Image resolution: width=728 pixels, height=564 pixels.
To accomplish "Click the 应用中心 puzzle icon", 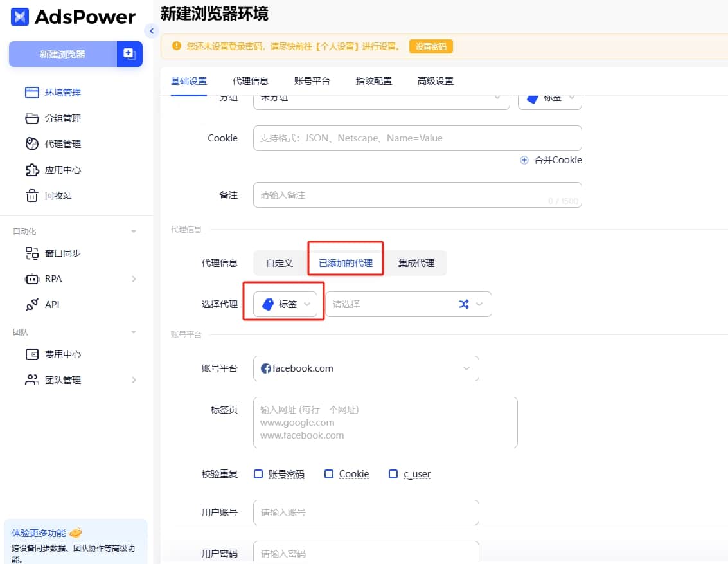I will pyautogui.click(x=32, y=170).
